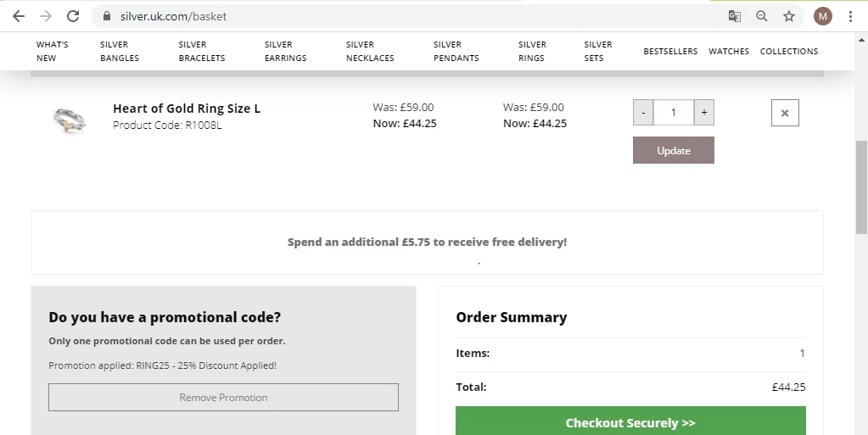Viewport: 868px width, 435px height.
Task: Click the quantity input field
Action: (674, 113)
